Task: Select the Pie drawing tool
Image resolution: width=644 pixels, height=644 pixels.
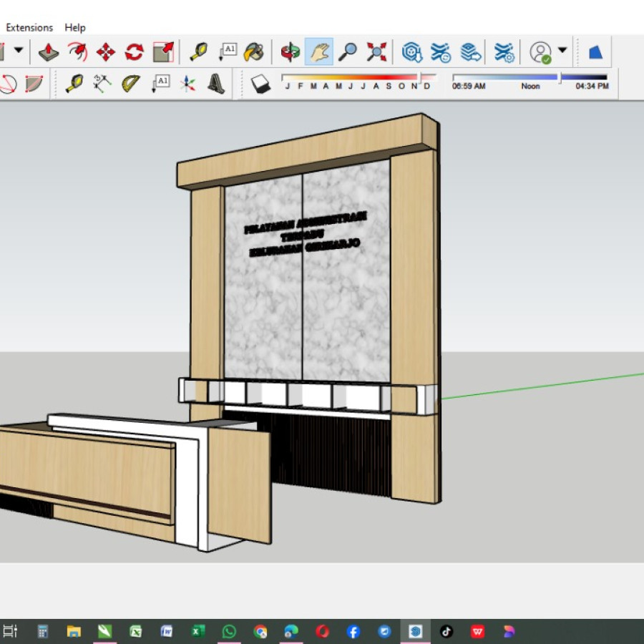Action: click(x=34, y=84)
